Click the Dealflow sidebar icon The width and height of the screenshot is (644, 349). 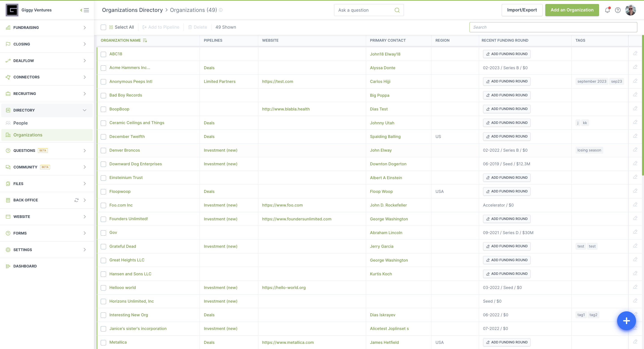tap(8, 61)
